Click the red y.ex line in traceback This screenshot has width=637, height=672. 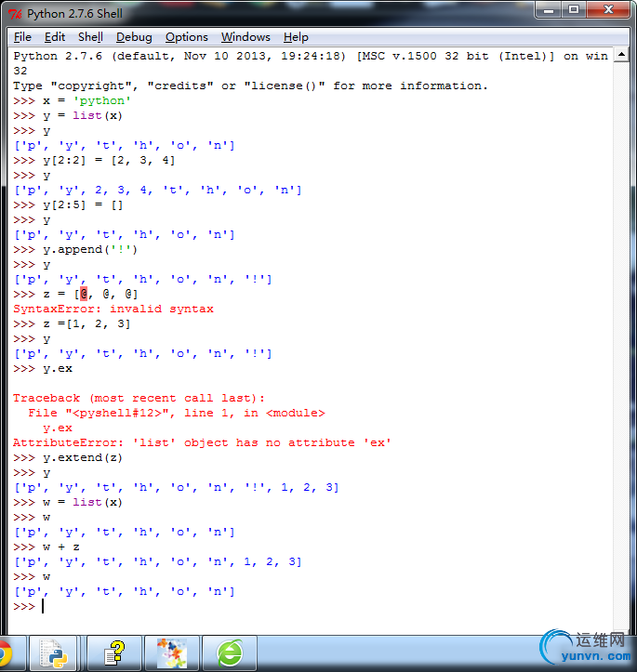[x=58, y=428]
